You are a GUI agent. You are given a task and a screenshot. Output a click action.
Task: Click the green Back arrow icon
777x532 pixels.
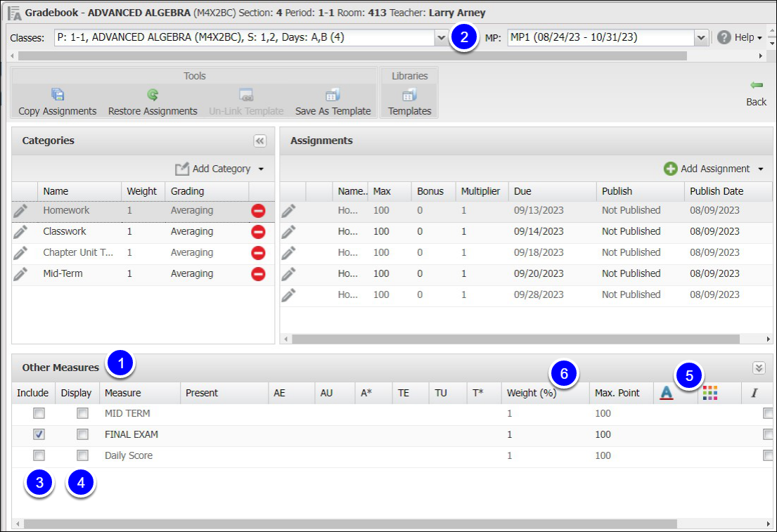pyautogui.click(x=756, y=85)
